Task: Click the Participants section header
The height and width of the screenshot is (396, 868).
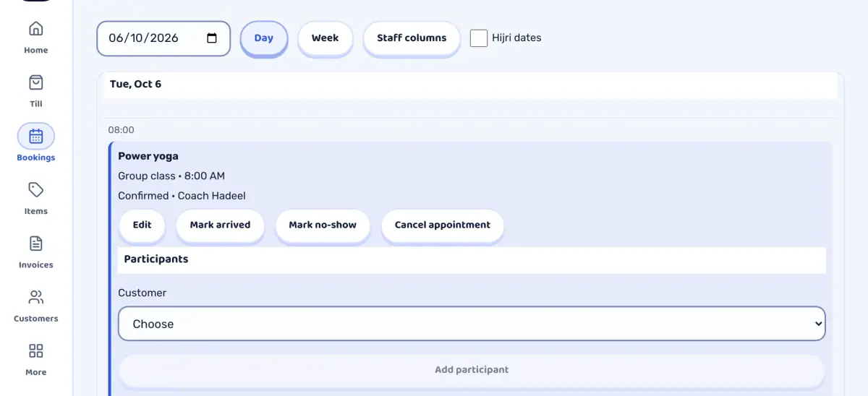Action: [x=472, y=260]
